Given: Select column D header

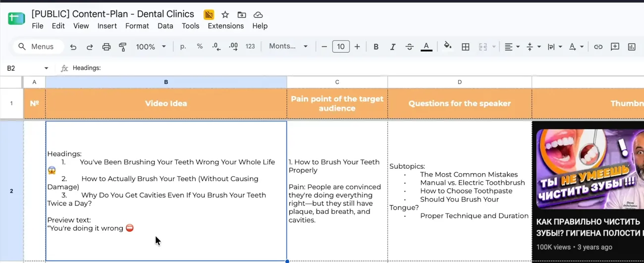Looking at the screenshot, I should (x=460, y=82).
